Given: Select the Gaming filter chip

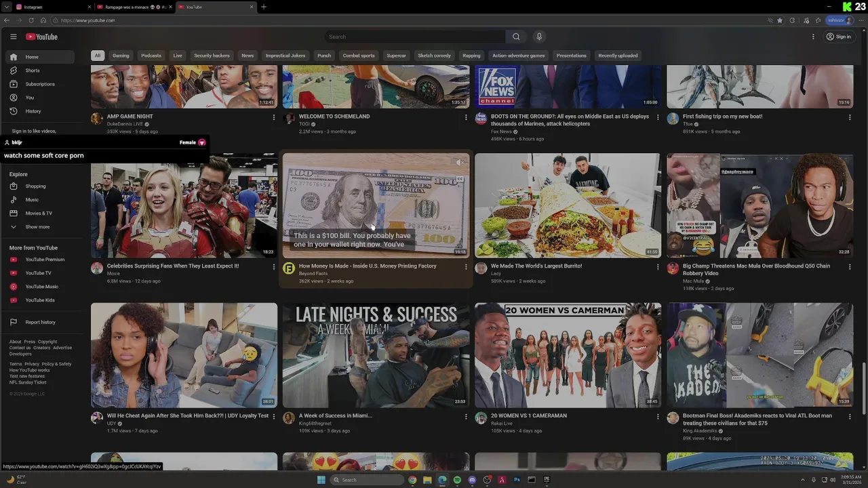Looking at the screenshot, I should [121, 56].
